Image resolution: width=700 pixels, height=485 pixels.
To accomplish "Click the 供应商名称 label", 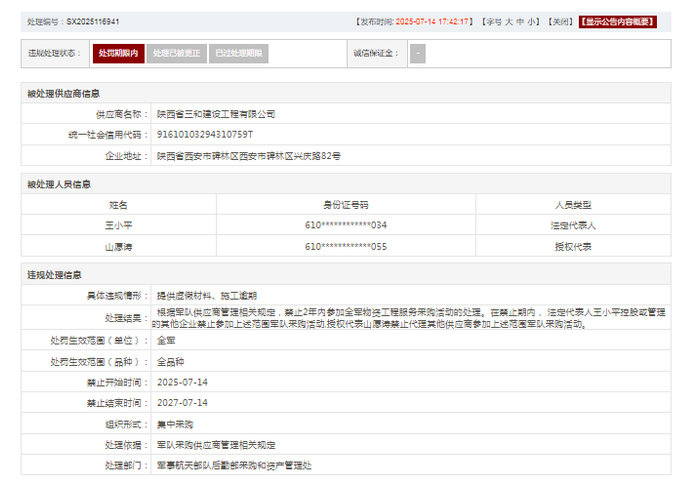I will 122,114.
